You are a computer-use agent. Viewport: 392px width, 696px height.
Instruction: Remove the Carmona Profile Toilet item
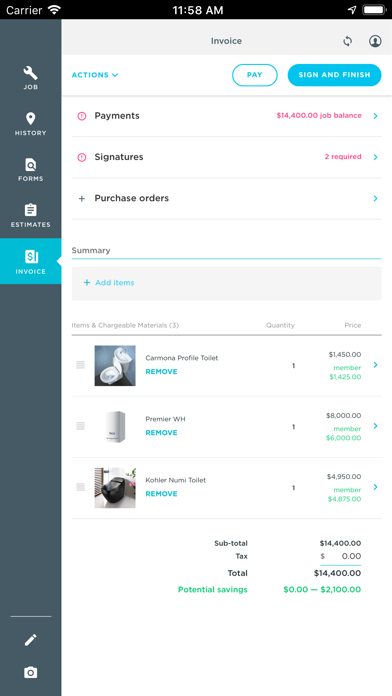[x=162, y=372]
